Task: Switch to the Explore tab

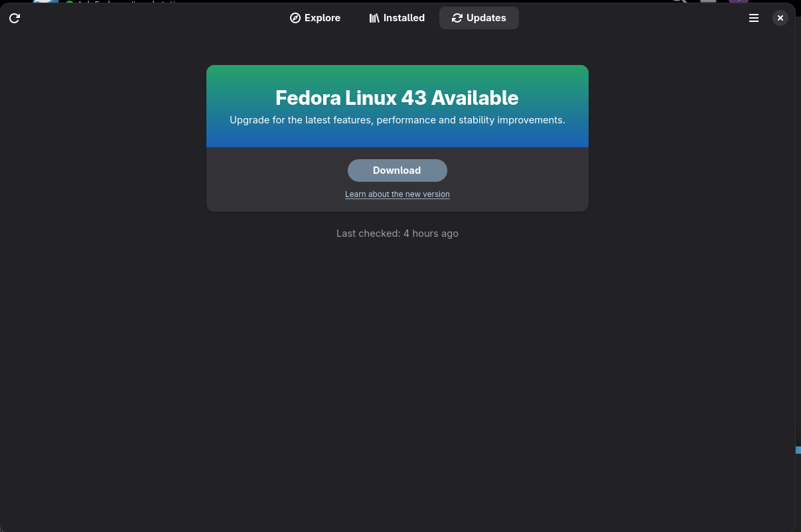Action: click(315, 18)
